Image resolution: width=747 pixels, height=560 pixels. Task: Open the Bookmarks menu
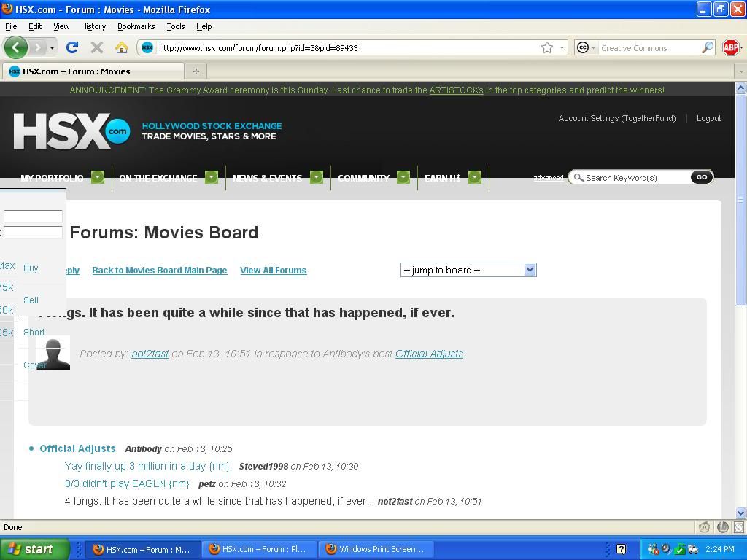136,26
